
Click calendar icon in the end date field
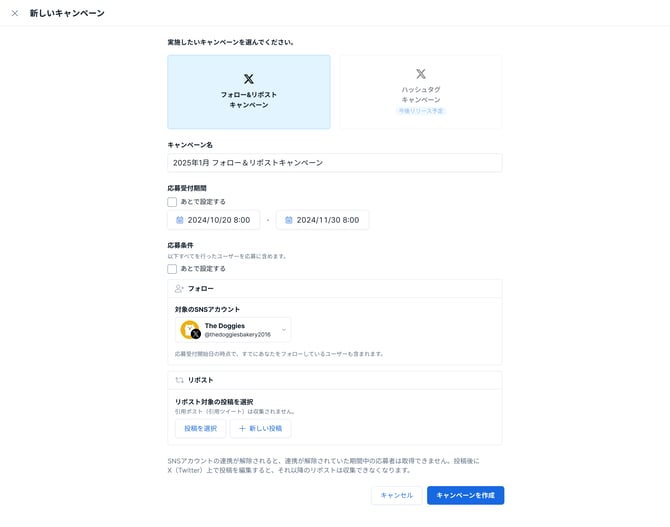pyautogui.click(x=289, y=220)
